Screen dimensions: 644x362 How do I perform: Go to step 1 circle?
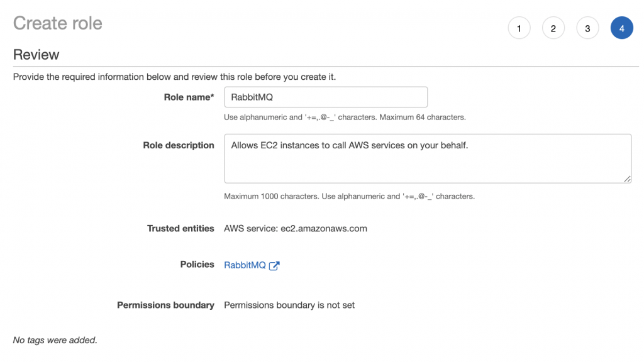coord(519,28)
